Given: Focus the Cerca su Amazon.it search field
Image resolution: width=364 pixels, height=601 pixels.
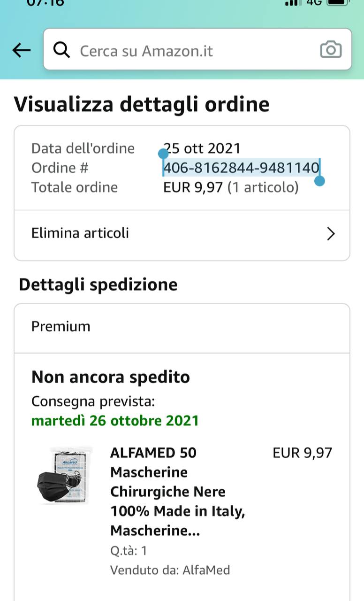Looking at the screenshot, I should tap(197, 49).
